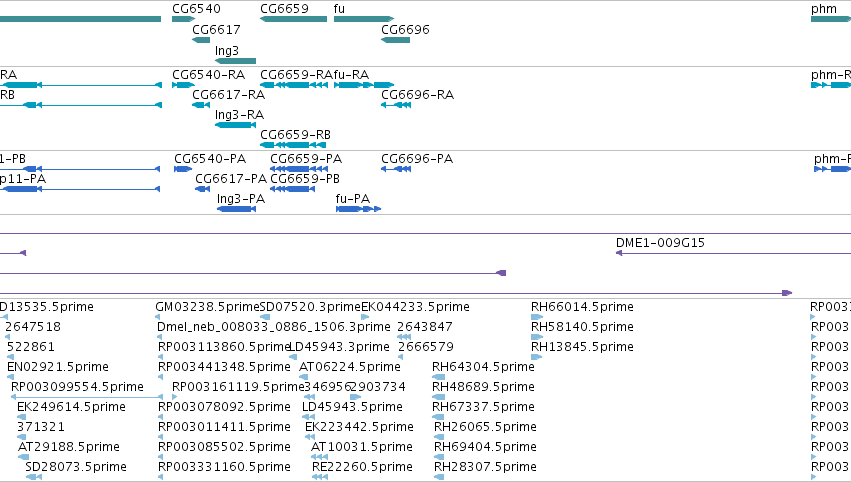Image resolution: width=851 pixels, height=482 pixels.
Task: Select the LD45943.5prime EST
Action: click(x=308, y=417)
